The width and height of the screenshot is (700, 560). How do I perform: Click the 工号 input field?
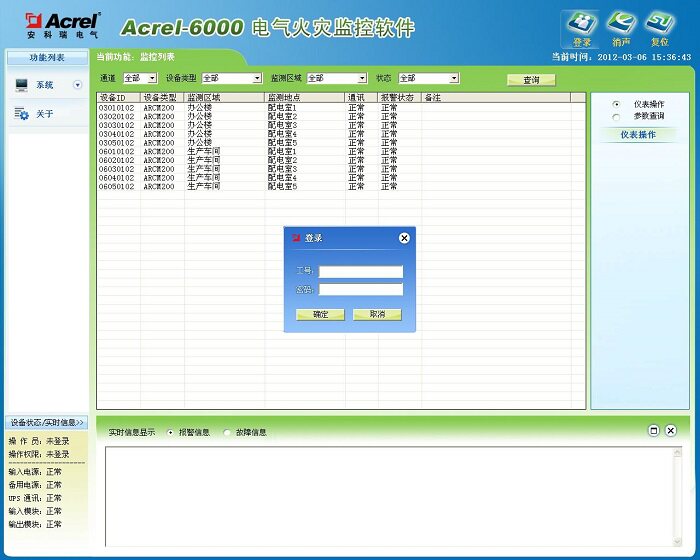[x=361, y=271]
